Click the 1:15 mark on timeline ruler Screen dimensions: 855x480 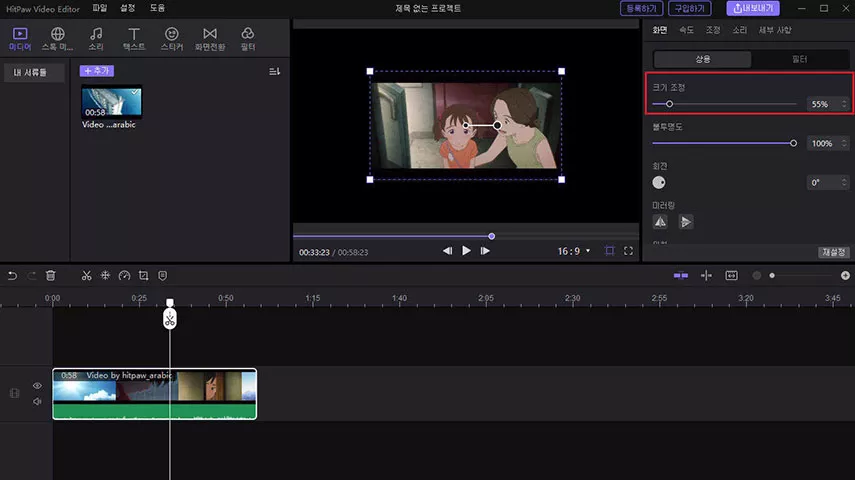pos(312,298)
